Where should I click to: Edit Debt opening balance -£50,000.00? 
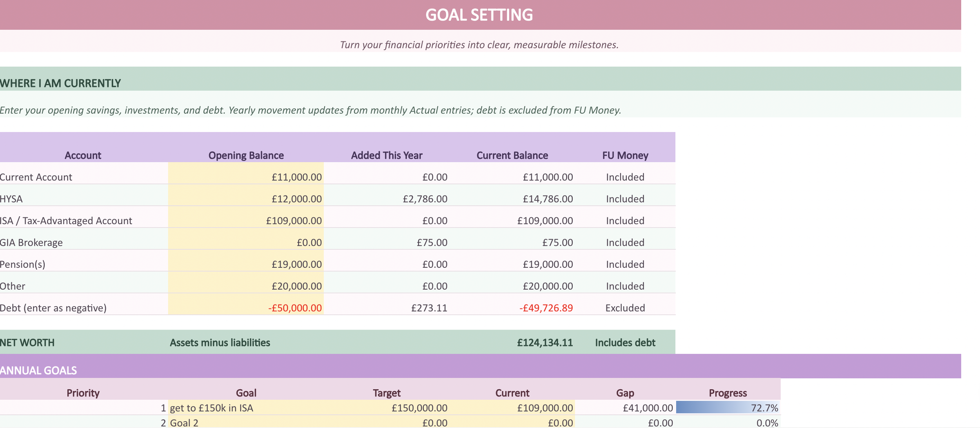246,304
